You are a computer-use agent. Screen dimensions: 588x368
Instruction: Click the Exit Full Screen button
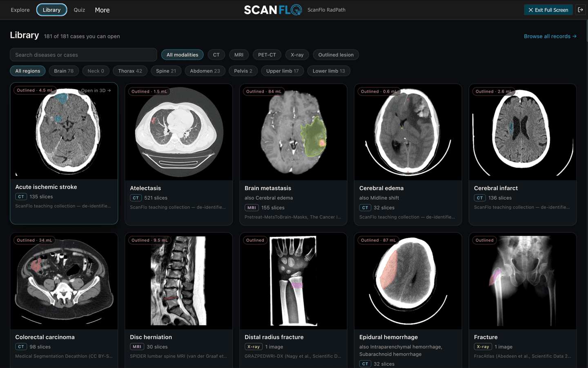pos(548,10)
